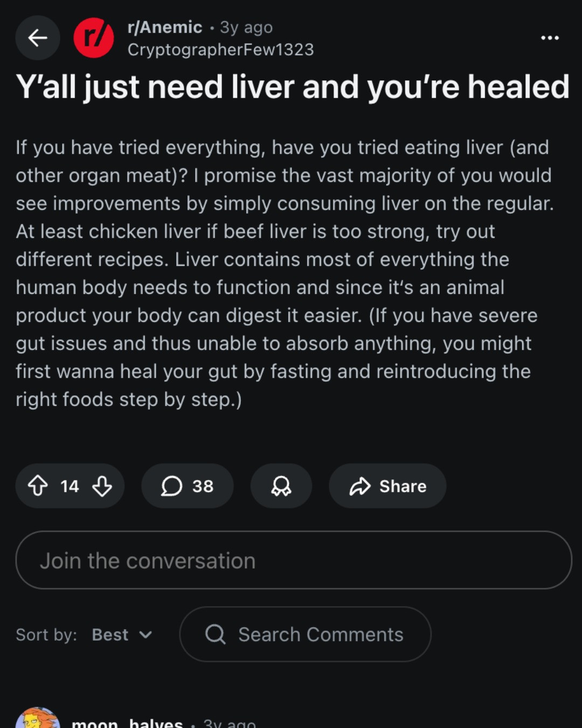This screenshot has width=582, height=728.
Task: Give an award to this post
Action: [x=281, y=485]
